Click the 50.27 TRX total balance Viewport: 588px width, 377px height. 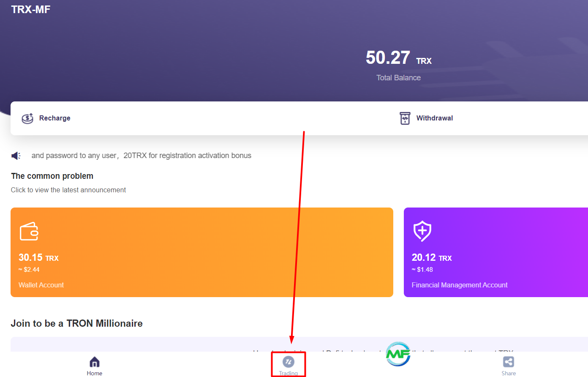(x=398, y=57)
